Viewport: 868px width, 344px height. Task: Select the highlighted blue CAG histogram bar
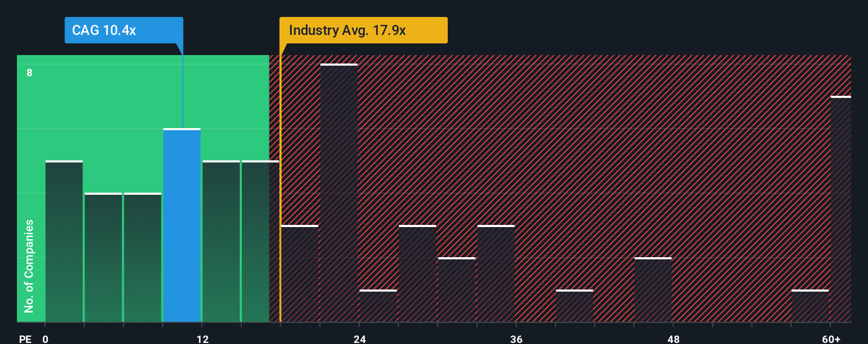coord(182,225)
